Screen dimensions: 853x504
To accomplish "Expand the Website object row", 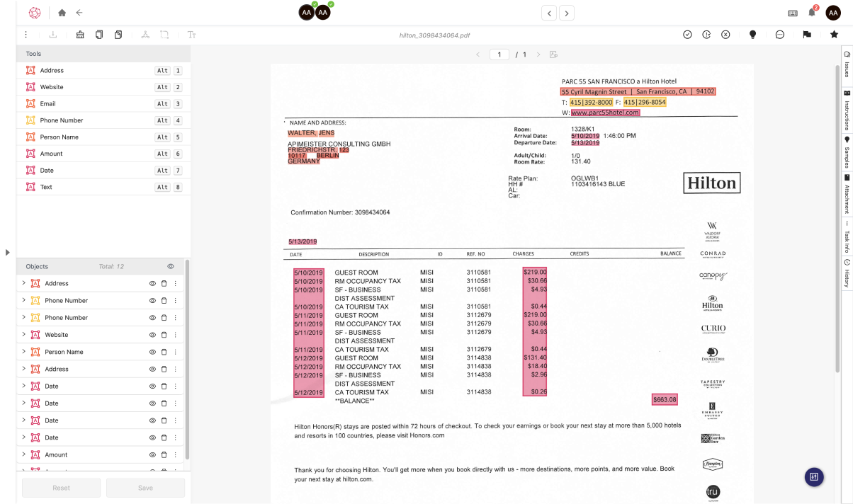I will coord(23,334).
